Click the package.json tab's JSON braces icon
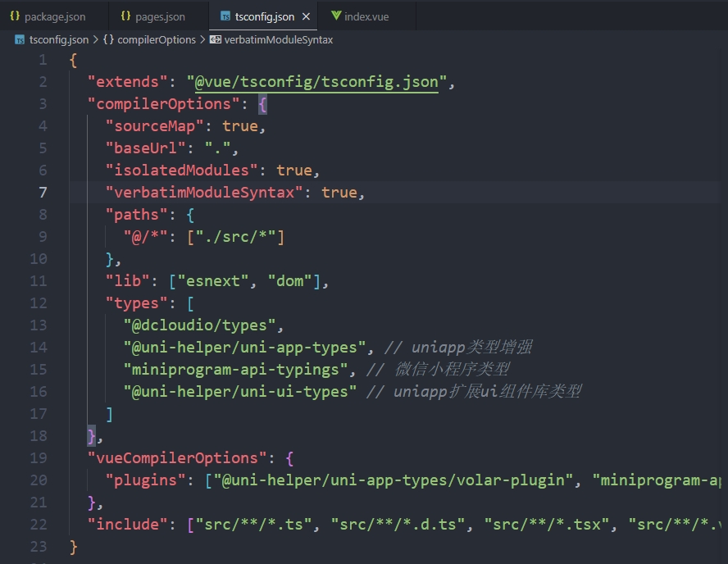 [15, 16]
